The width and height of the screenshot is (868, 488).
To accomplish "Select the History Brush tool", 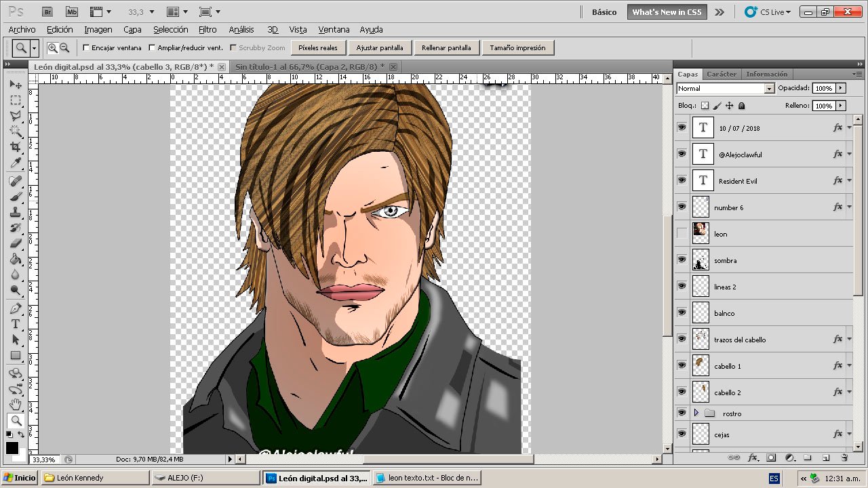I will pyautogui.click(x=16, y=228).
